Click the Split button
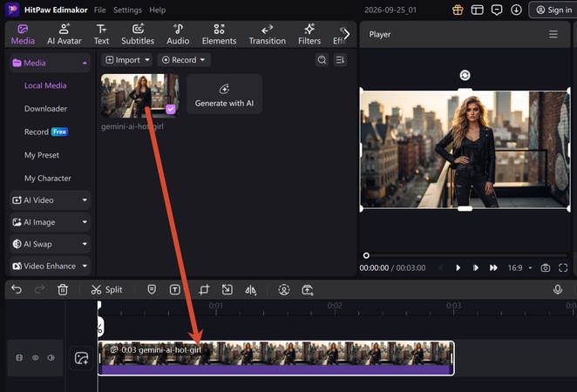The width and height of the screenshot is (577, 392). (106, 290)
